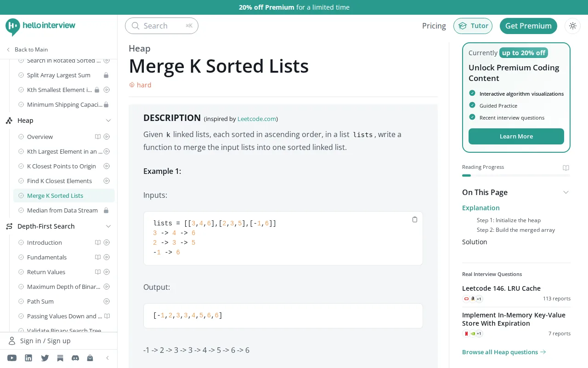Open article icon for Fundamentals
The image size is (588, 368).
coord(97,257)
